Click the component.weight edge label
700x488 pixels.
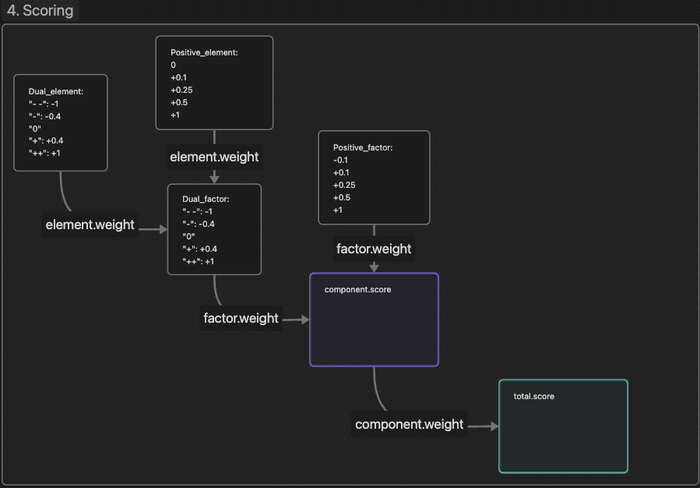[409, 424]
